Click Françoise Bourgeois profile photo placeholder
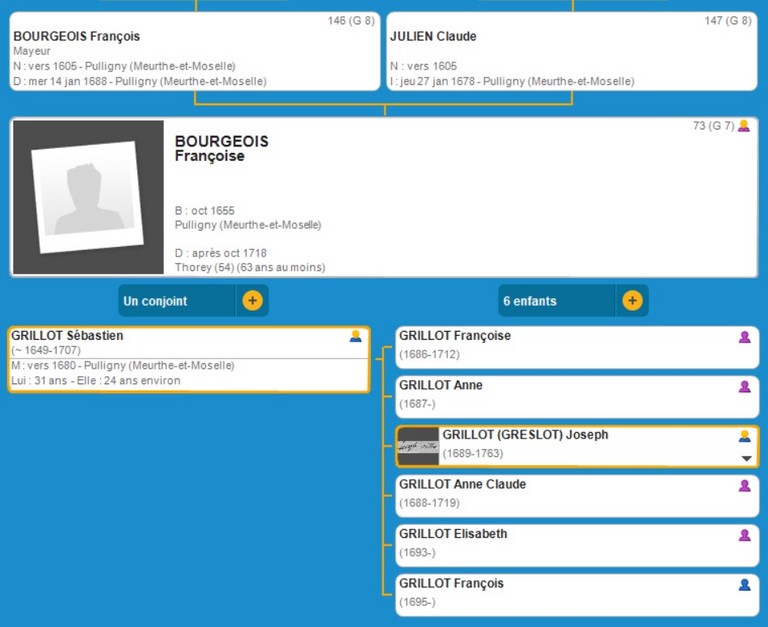Screen dimensions: 768x627 tap(87, 197)
